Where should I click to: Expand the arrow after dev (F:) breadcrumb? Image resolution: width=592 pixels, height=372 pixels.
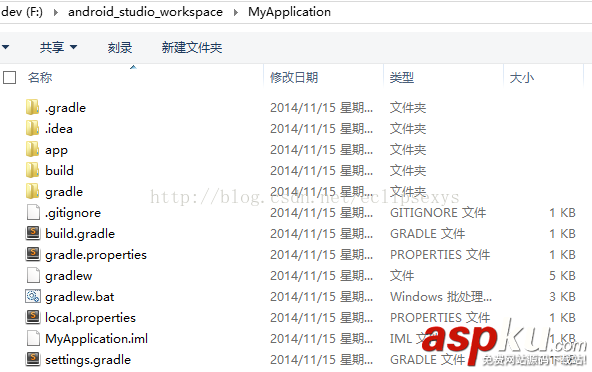click(x=56, y=12)
